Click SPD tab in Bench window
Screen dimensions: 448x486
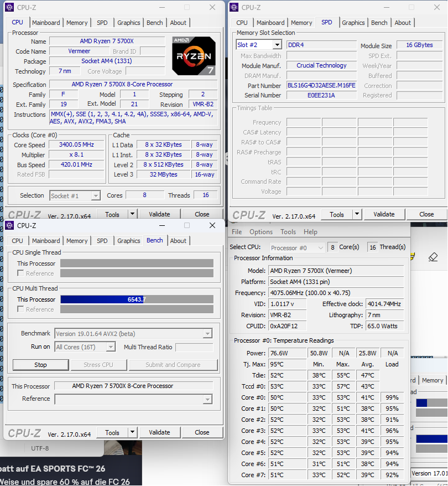coord(102,241)
